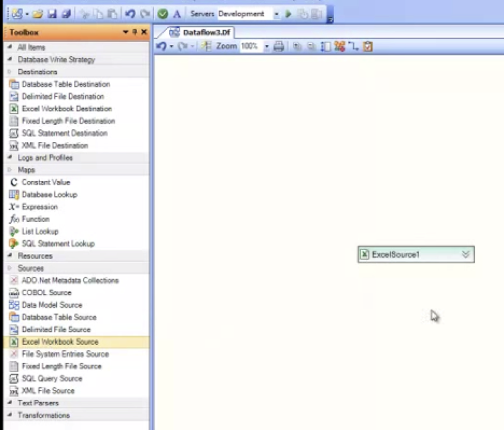Click the Undo arrow in dataflow toolbar
This screenshot has width=504, height=430.
pyautogui.click(x=161, y=47)
